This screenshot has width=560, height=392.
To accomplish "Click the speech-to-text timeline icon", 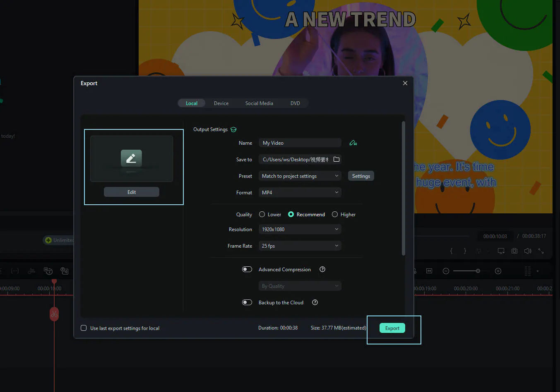I will 48,271.
